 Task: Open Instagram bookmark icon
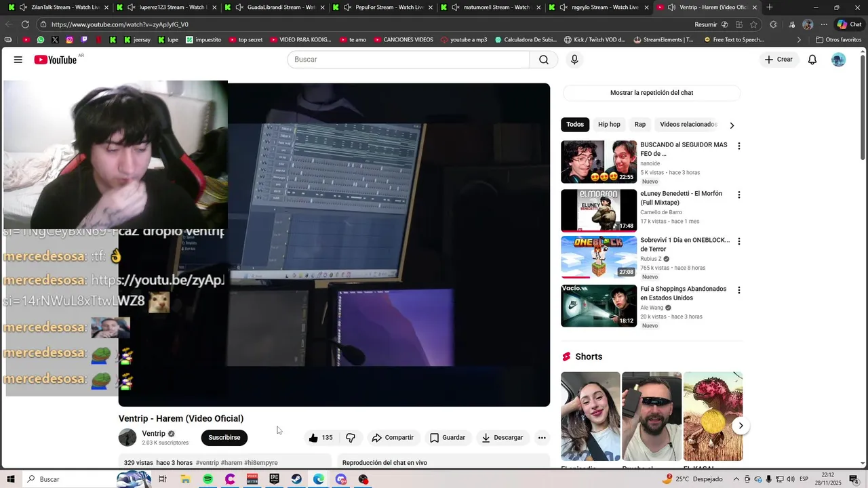click(x=69, y=40)
